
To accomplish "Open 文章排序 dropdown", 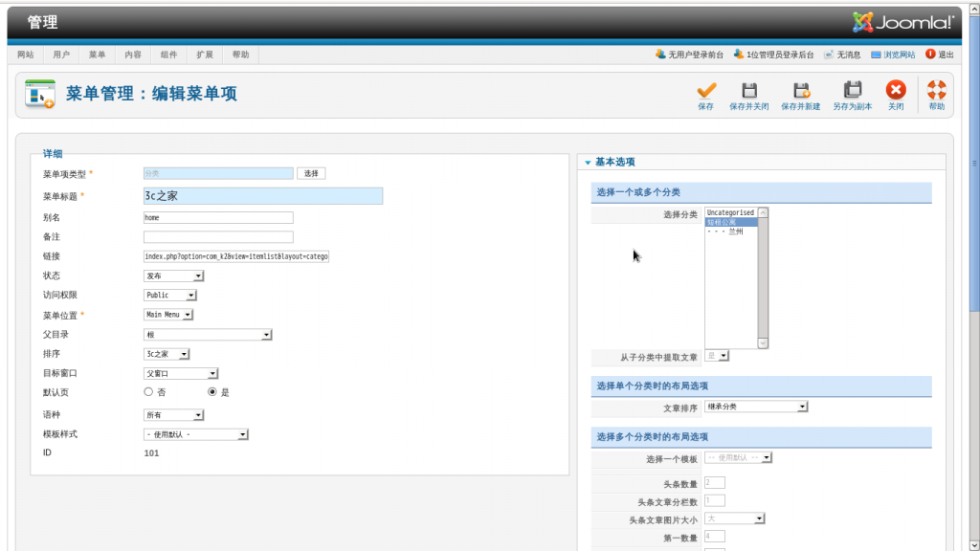I will [x=756, y=407].
